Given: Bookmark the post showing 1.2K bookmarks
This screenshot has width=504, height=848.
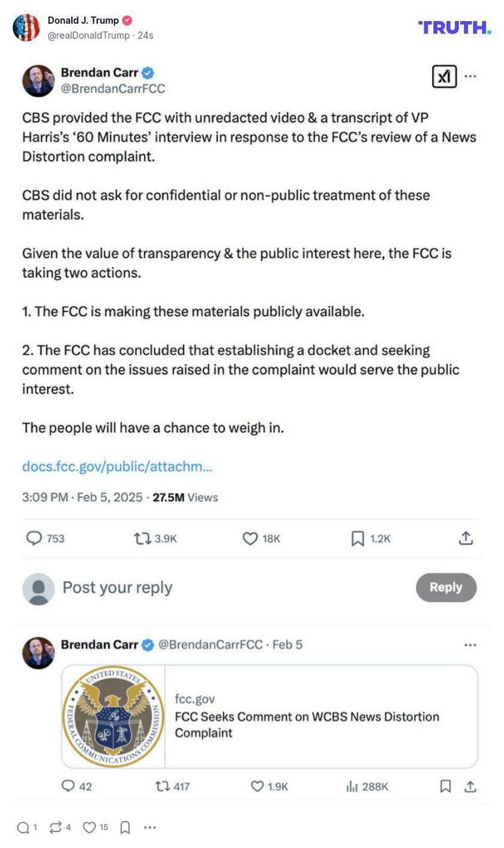Looking at the screenshot, I should point(358,538).
